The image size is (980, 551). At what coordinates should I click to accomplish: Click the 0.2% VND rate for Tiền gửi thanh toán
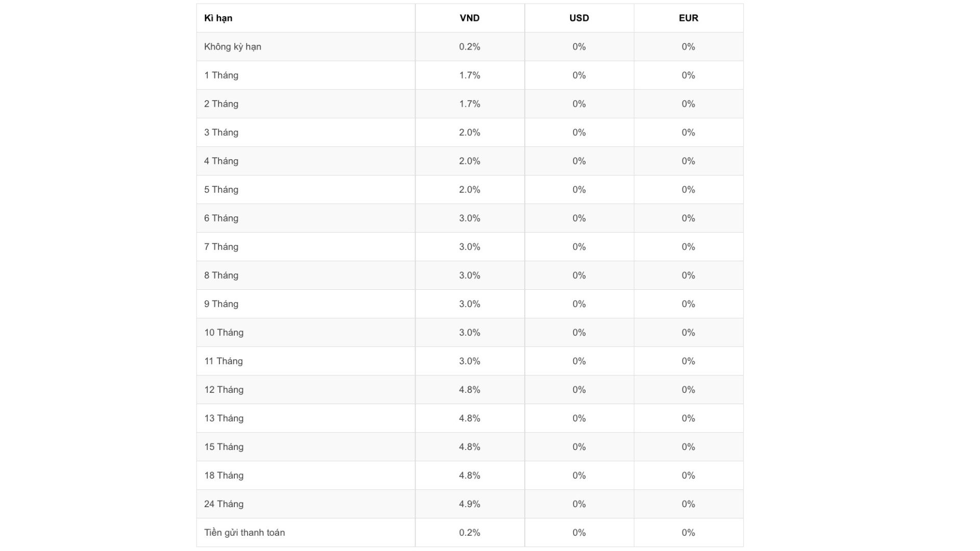(470, 532)
